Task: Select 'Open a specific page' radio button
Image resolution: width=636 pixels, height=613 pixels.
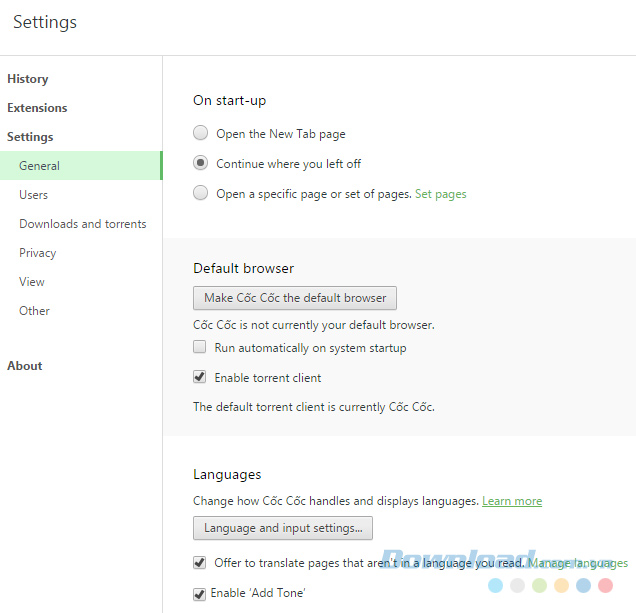Action: (201, 193)
